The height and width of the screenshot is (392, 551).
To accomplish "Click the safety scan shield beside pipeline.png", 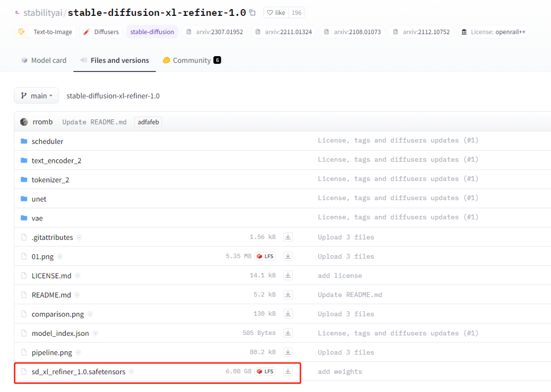I will click(x=78, y=353).
